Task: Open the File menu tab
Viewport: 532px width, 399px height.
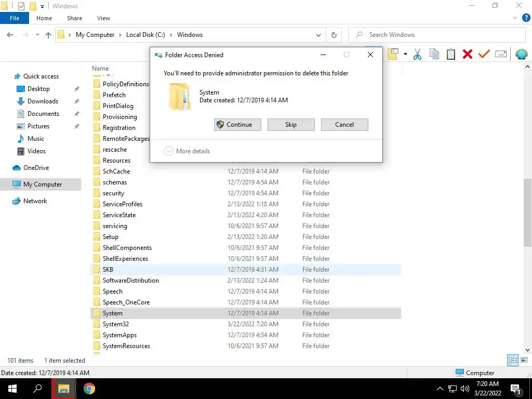Action: pyautogui.click(x=14, y=18)
